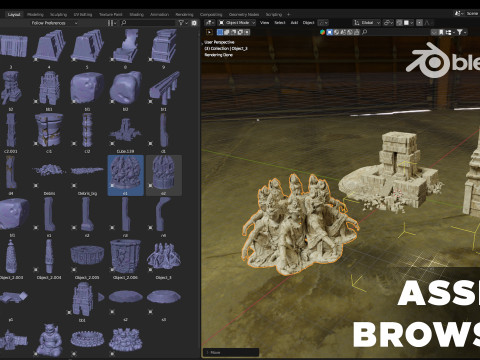Click the proportional falloff curve icon
The width and height of the screenshot is (480, 360).
428,23
